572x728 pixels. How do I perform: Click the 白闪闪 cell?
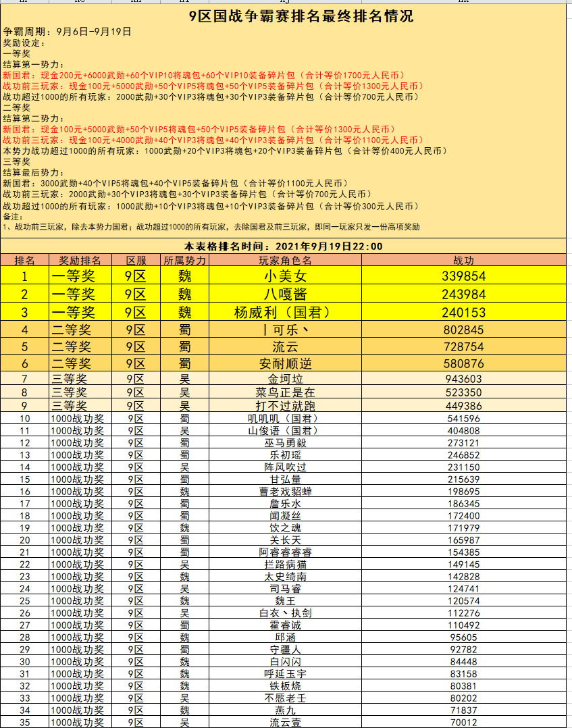[x=285, y=661]
